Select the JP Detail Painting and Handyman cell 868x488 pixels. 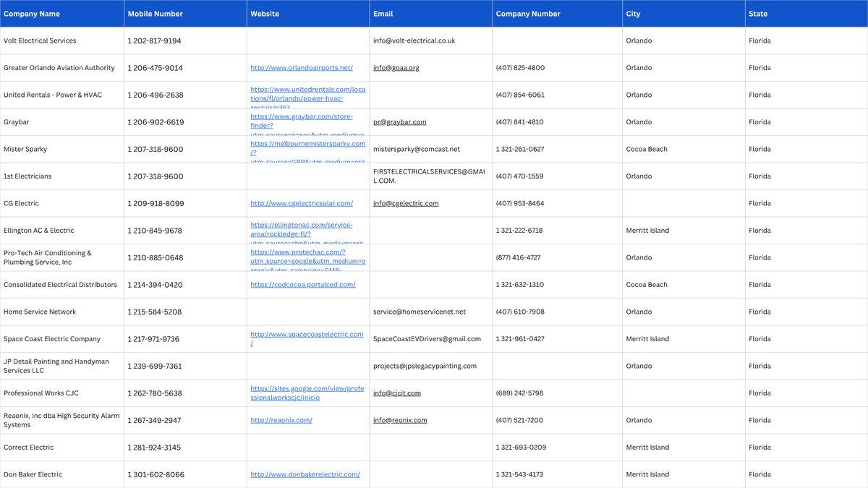[x=62, y=366]
